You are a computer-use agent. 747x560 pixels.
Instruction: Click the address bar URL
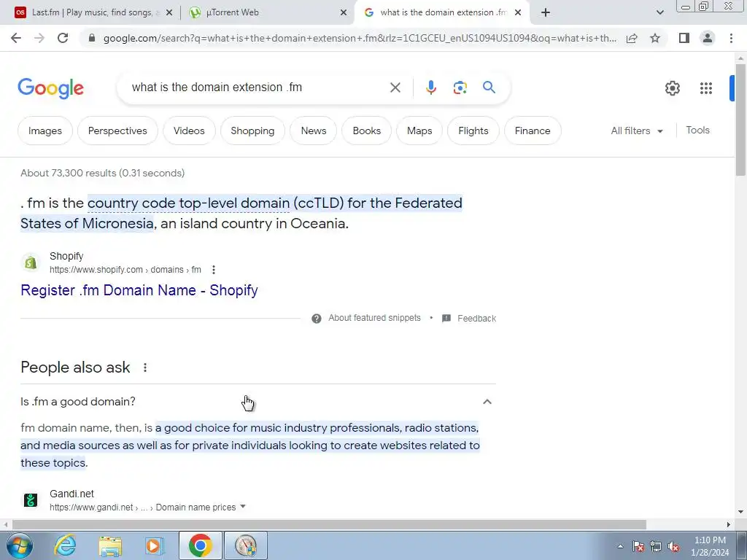pos(360,38)
